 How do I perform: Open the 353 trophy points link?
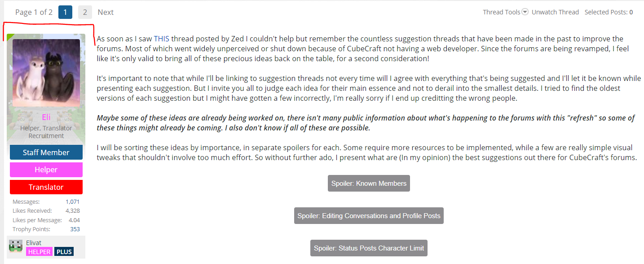coord(75,229)
